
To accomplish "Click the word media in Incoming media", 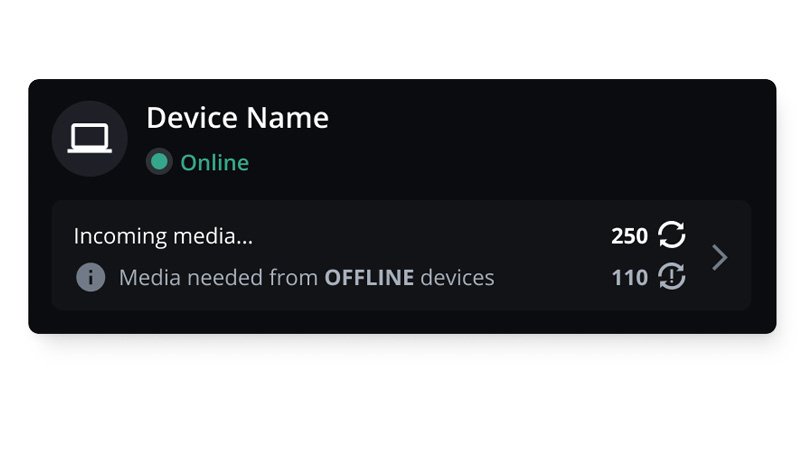I will pyautogui.click(x=213, y=236).
